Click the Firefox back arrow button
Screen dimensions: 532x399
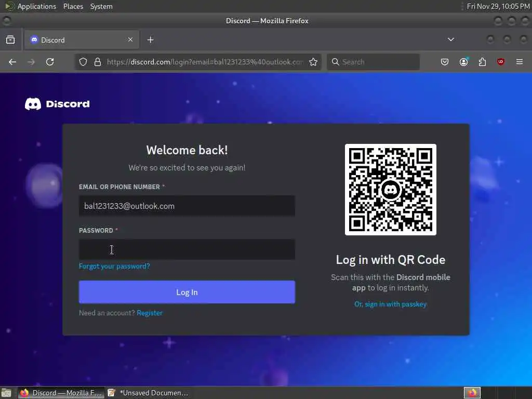click(12, 62)
